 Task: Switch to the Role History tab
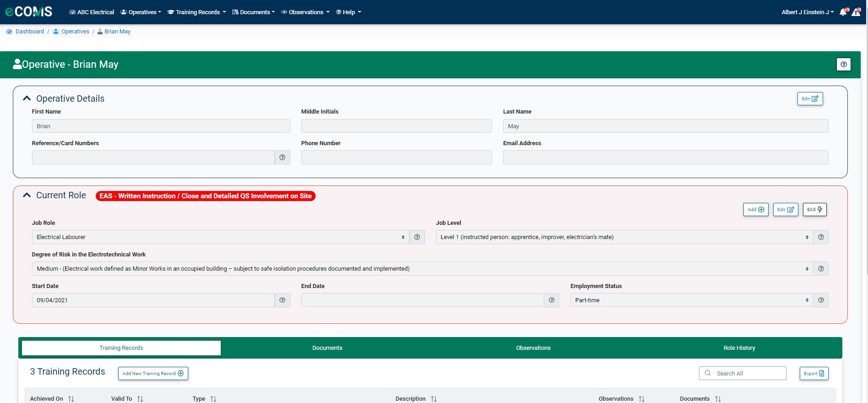[x=739, y=348]
